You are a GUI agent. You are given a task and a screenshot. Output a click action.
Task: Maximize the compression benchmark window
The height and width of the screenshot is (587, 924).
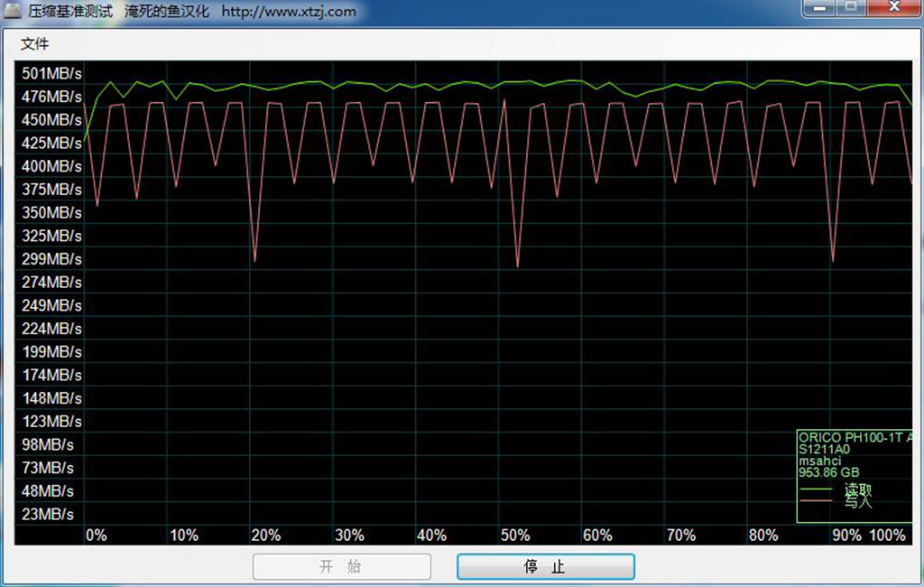click(851, 7)
